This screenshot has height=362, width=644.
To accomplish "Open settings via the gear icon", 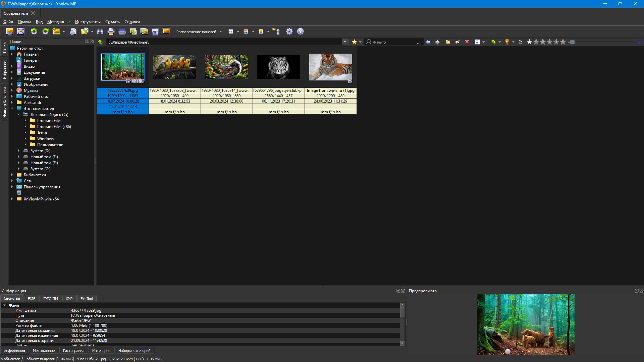I will tap(289, 32).
